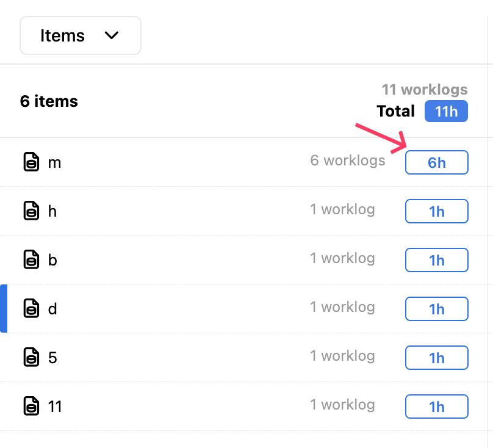Click the document icon beside item m
Viewport: 493px width, 448px height.
tap(31, 162)
